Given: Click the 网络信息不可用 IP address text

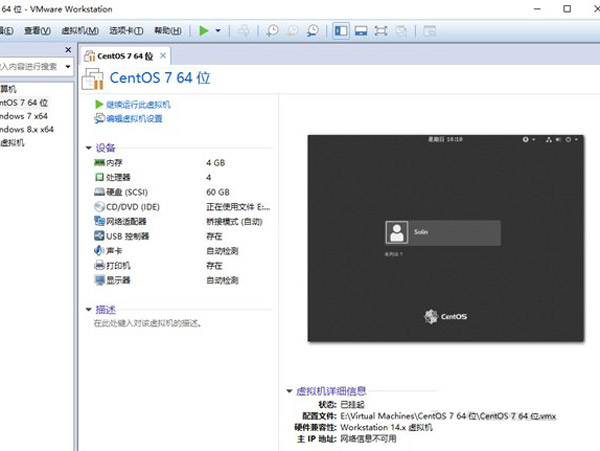Looking at the screenshot, I should tap(368, 439).
